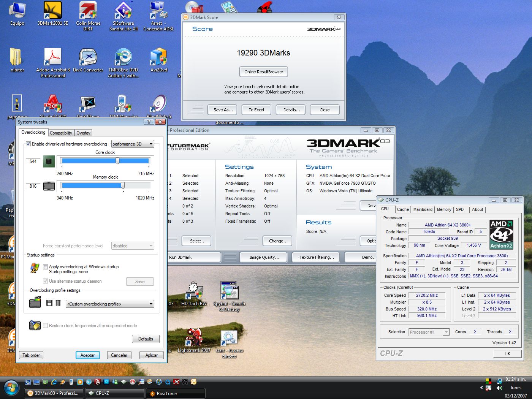
Task: Click the Core clock slider handle
Action: pos(117,161)
